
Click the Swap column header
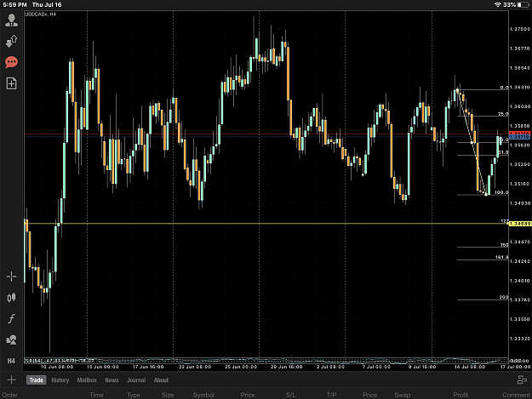[403, 395]
